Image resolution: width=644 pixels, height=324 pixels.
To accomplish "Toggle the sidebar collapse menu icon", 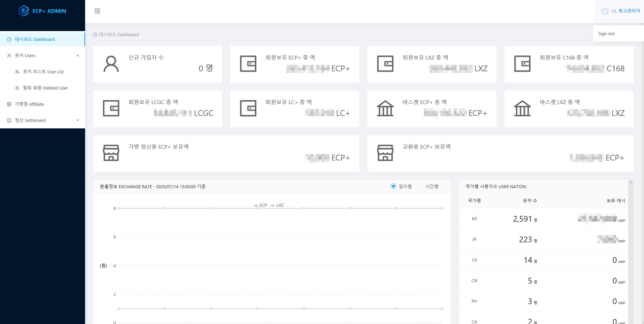I will pos(97,11).
